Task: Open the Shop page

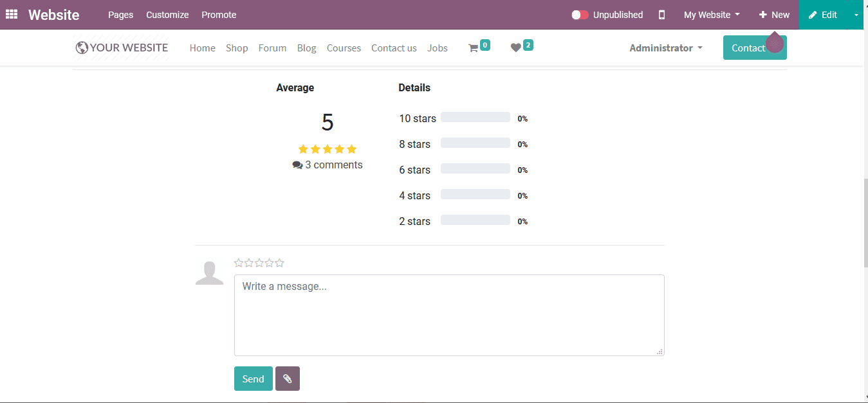Action: (237, 48)
